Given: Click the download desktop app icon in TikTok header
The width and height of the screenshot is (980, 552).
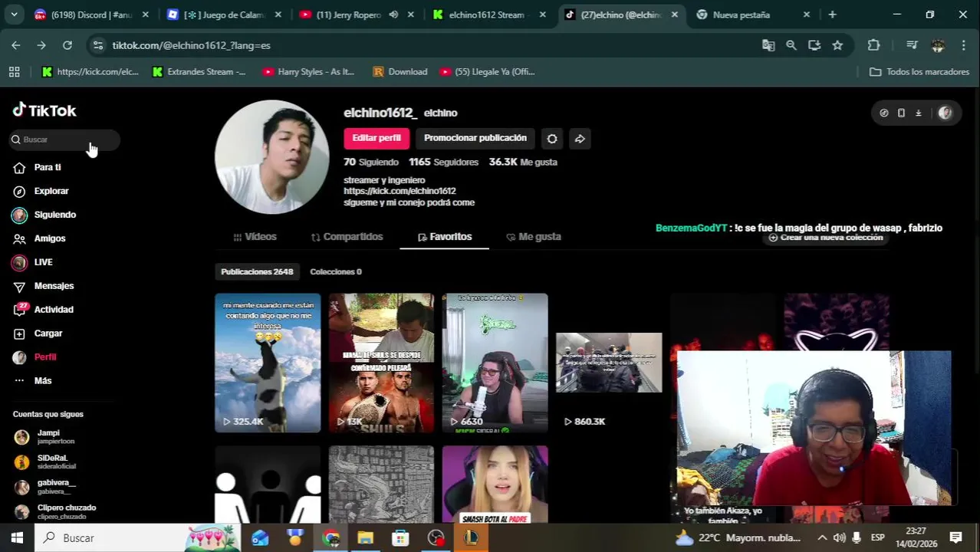Looking at the screenshot, I should click(918, 113).
